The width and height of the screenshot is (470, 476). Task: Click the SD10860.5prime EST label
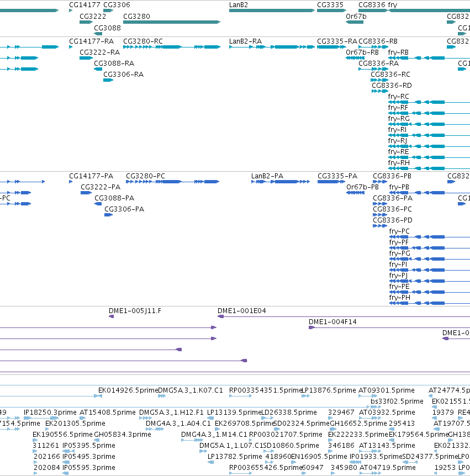pyautogui.click(x=291, y=446)
